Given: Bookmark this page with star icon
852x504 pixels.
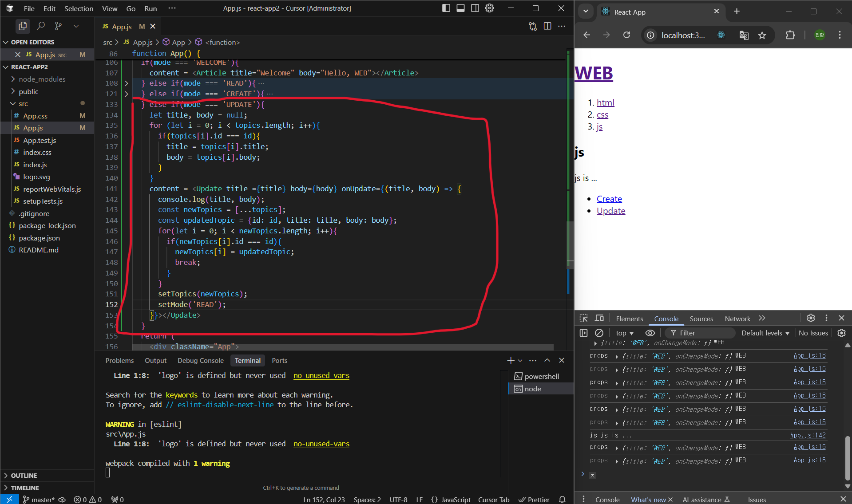Looking at the screenshot, I should (x=762, y=35).
